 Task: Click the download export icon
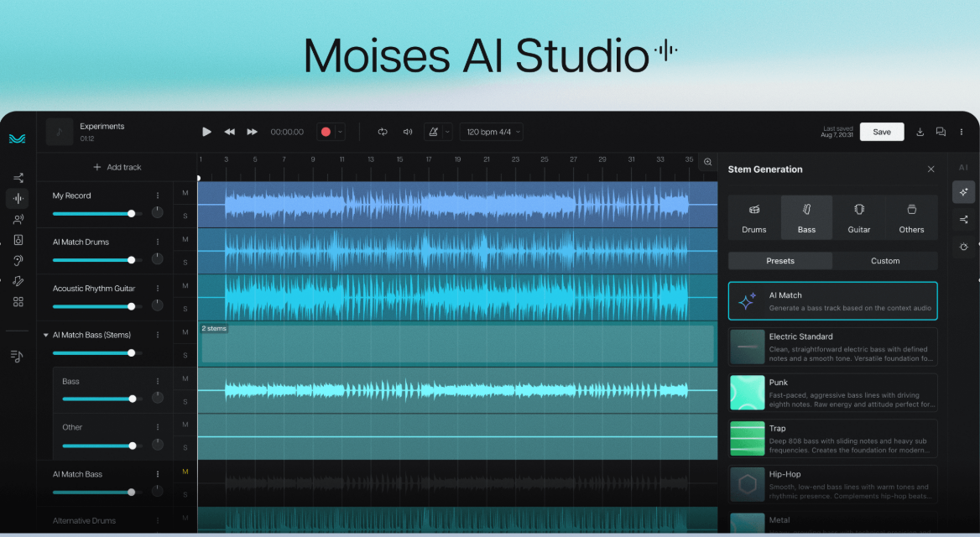(920, 132)
